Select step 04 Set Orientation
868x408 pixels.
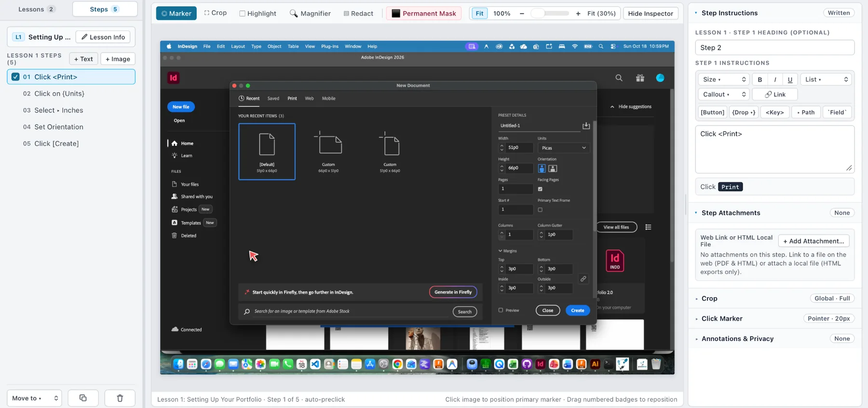71,127
